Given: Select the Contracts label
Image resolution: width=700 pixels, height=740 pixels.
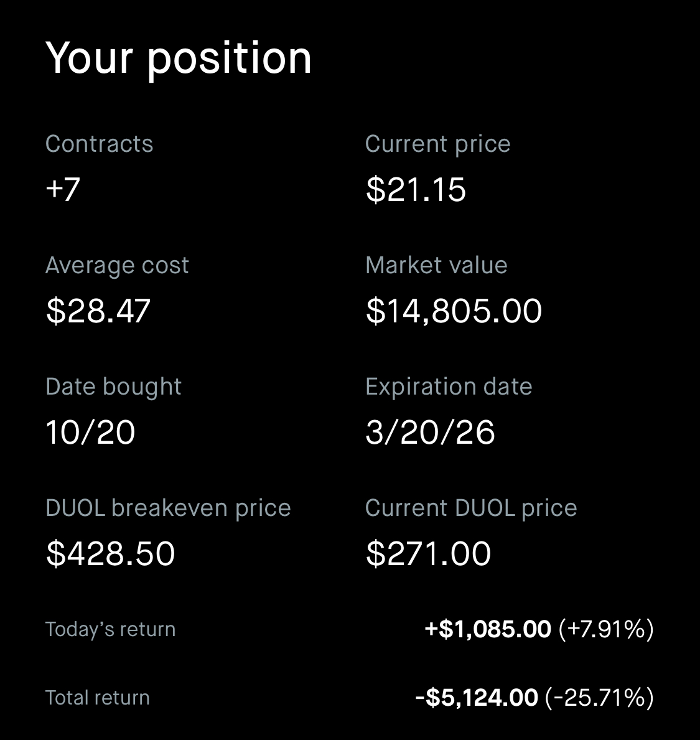Looking at the screenshot, I should point(100,144).
